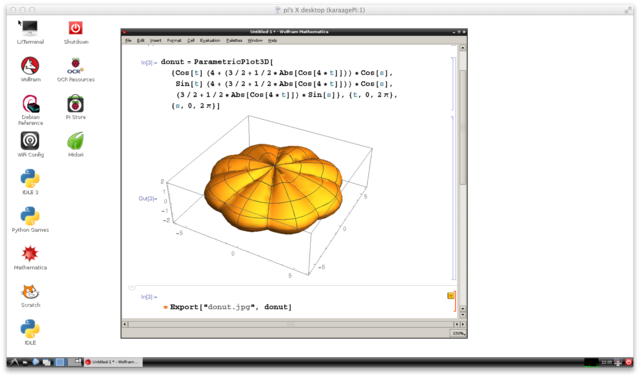640x377 pixels.
Task: Open the IDLE desktop icon below Scratch
Action: coord(30,332)
